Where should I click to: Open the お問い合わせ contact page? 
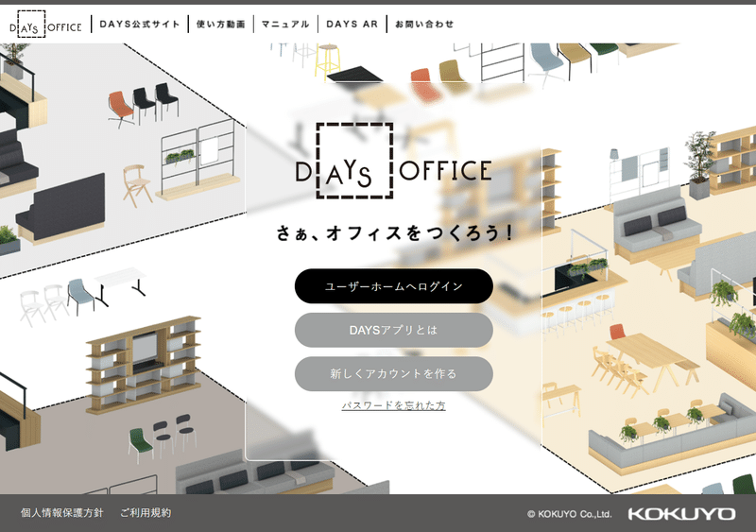click(424, 25)
